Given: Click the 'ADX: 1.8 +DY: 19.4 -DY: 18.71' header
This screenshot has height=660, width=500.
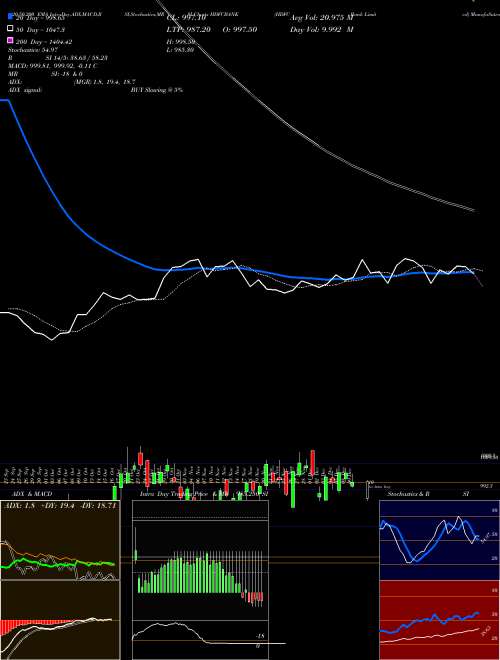Looking at the screenshot, I should pyautogui.click(x=59, y=506).
